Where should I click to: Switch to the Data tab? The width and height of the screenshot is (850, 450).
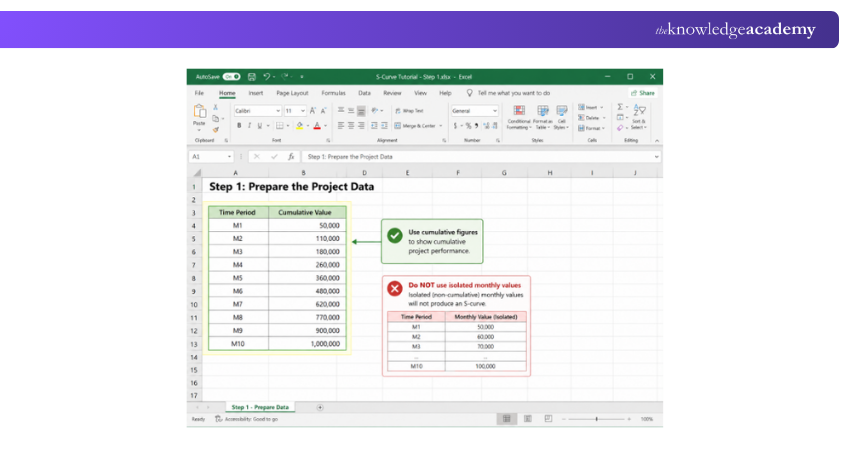[364, 93]
